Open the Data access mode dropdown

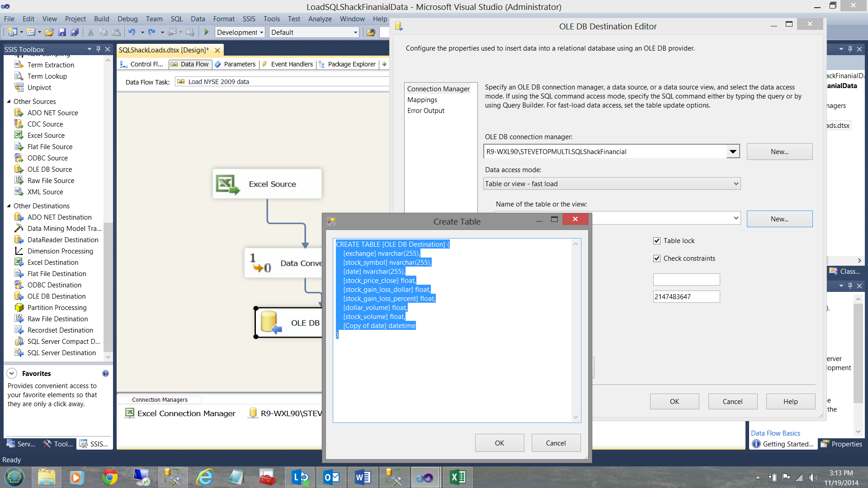point(736,184)
